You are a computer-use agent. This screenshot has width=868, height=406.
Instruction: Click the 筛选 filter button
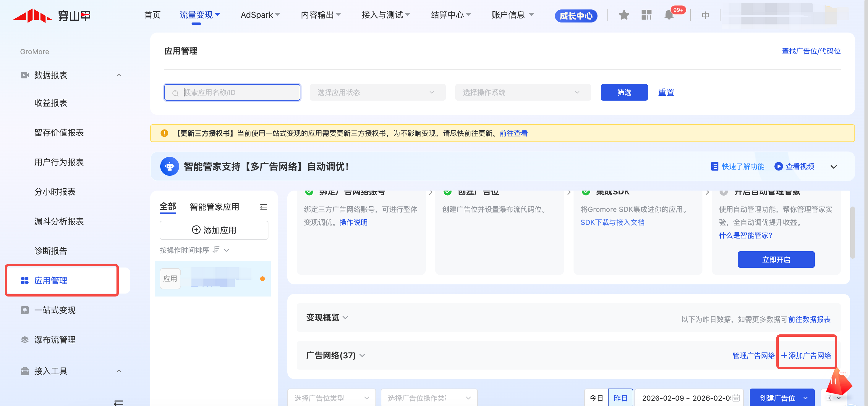[624, 92]
